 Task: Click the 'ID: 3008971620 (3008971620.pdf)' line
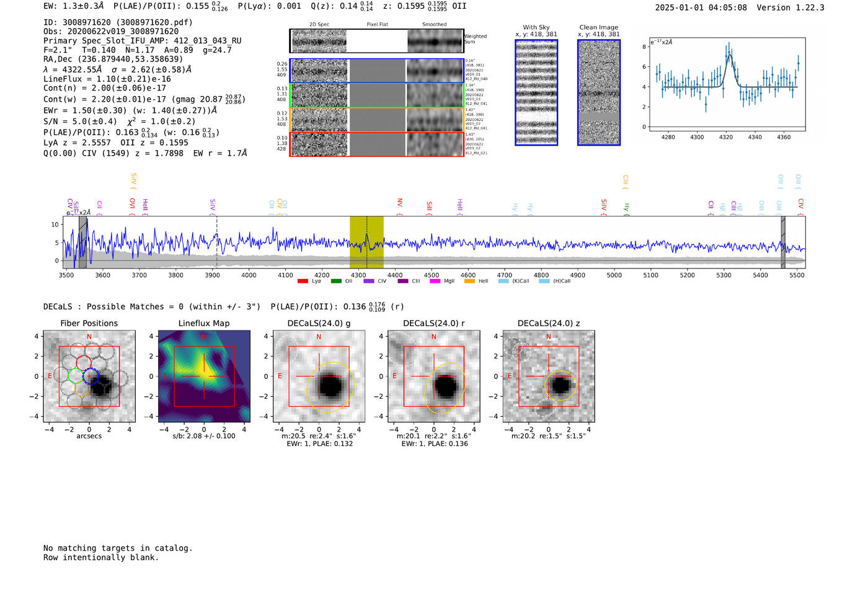coord(118,22)
